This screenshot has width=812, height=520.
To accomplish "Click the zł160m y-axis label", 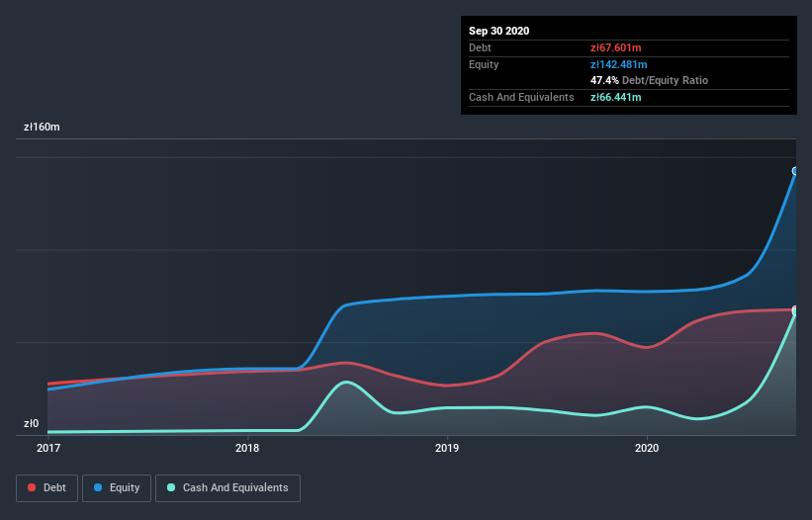I will pos(42,127).
